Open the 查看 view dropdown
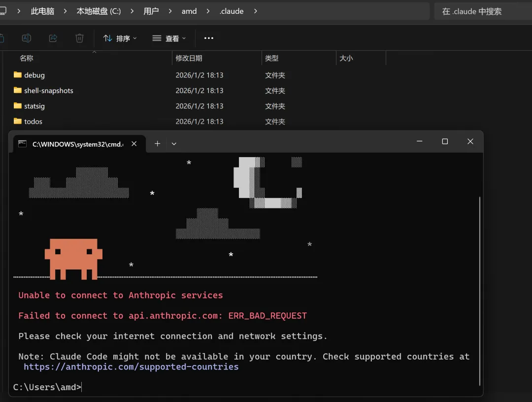532x402 pixels. [x=169, y=38]
